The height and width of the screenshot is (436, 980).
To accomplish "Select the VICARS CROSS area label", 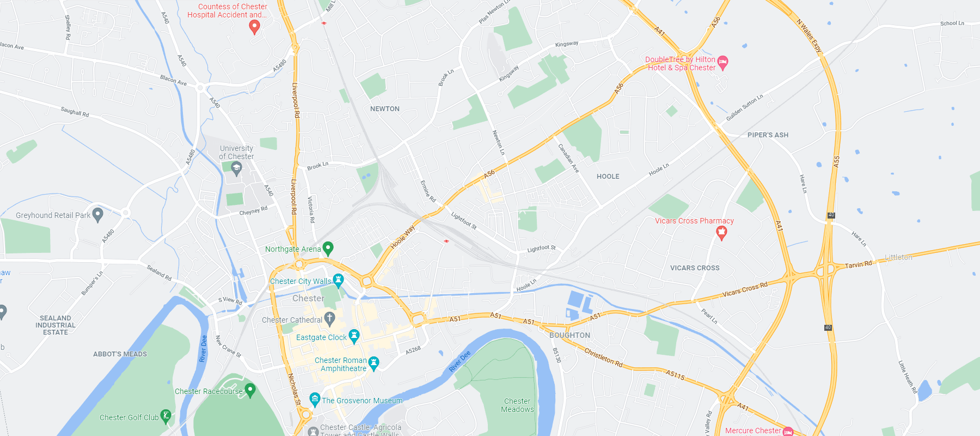I will [x=695, y=268].
